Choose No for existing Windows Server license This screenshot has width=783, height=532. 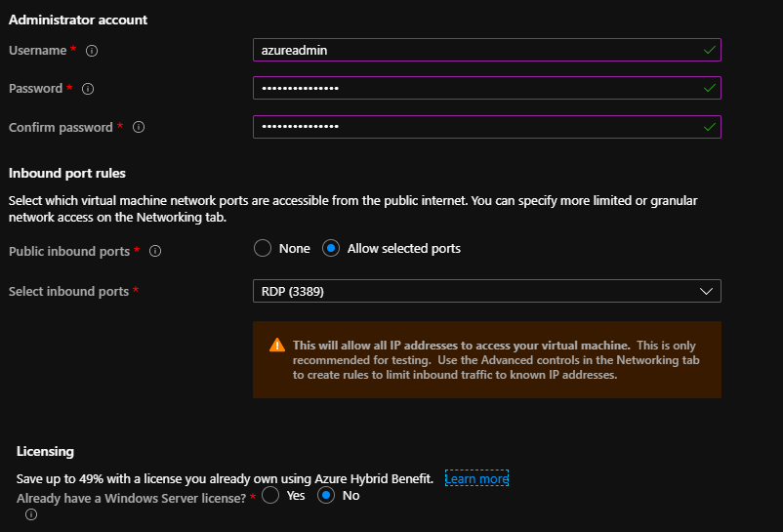click(327, 496)
